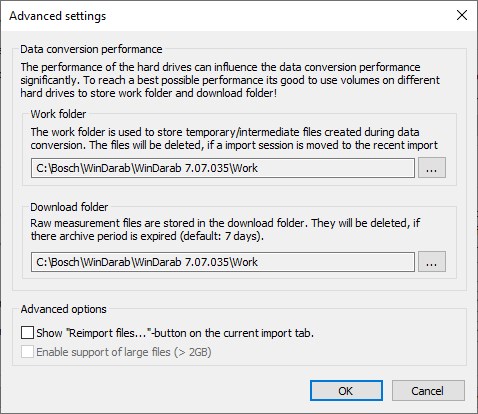
Task: Browse for the Download folder location
Action: click(x=432, y=262)
